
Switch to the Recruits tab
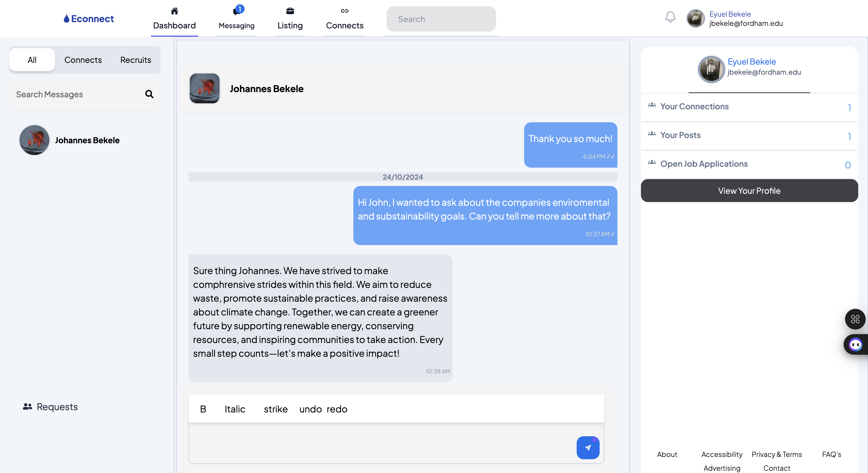pyautogui.click(x=135, y=60)
